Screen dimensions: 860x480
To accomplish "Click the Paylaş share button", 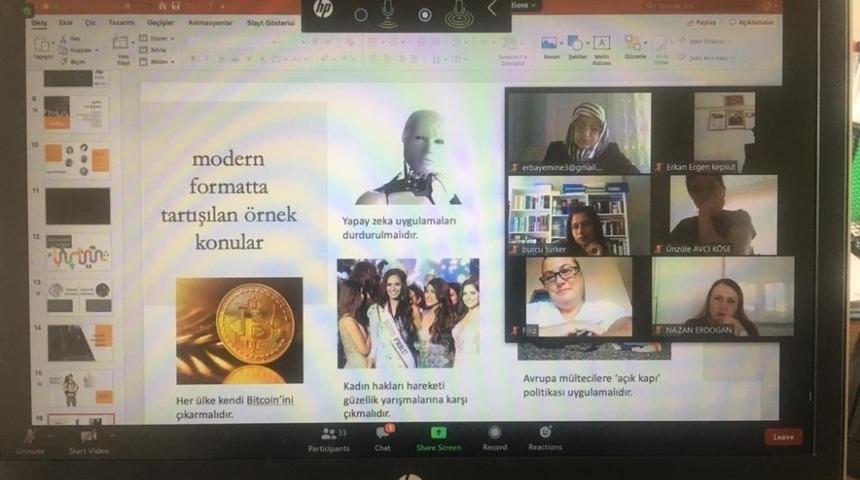I will pyautogui.click(x=701, y=22).
